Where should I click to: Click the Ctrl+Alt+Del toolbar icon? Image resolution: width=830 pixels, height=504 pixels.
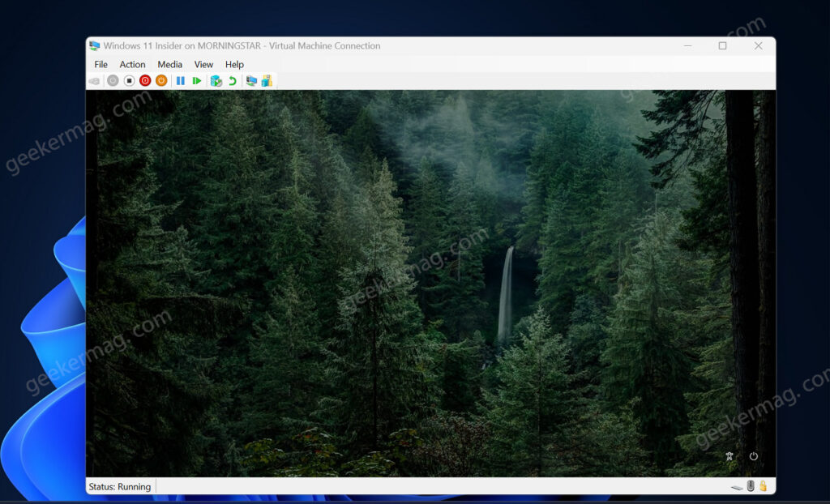point(94,81)
